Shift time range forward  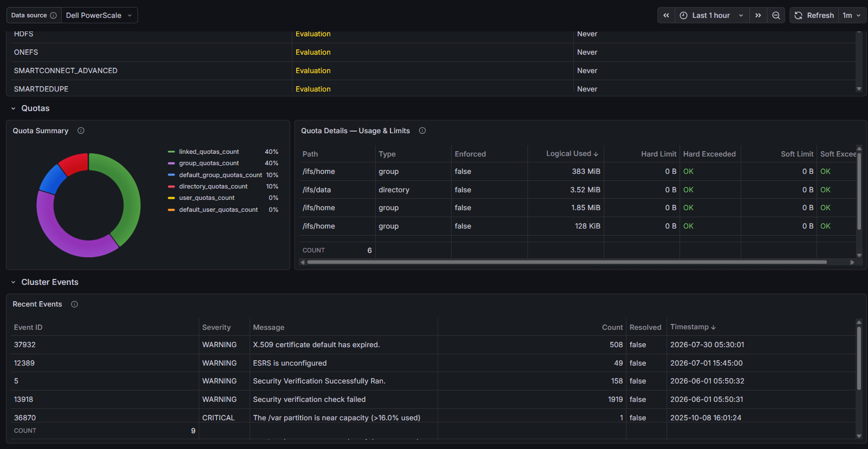coord(758,15)
